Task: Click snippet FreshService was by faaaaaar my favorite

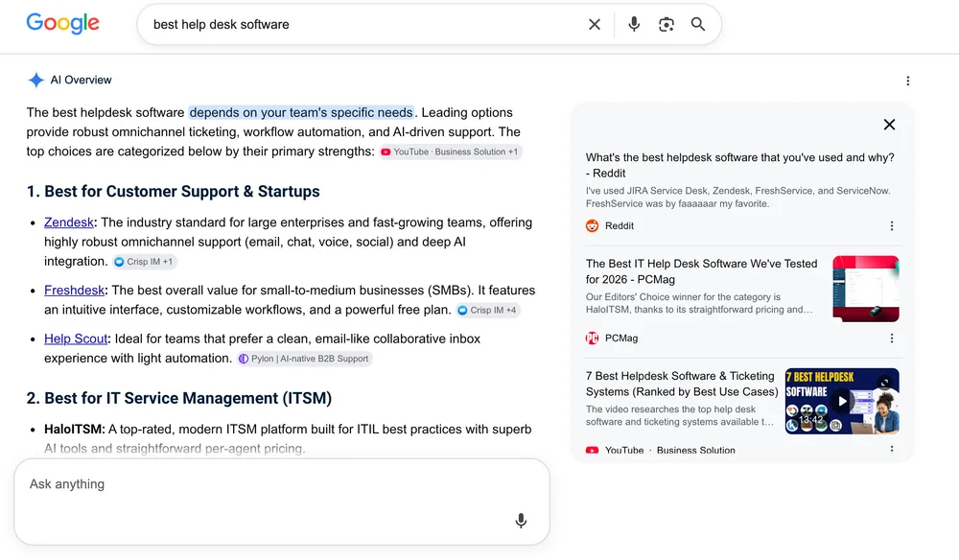Action: [x=678, y=203]
